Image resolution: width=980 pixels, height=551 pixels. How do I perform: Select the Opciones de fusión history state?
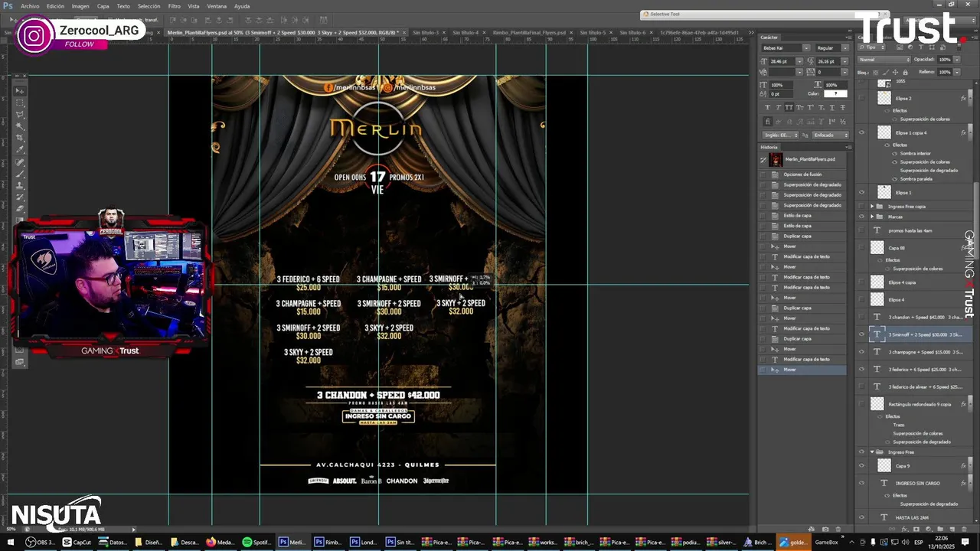pyautogui.click(x=802, y=174)
